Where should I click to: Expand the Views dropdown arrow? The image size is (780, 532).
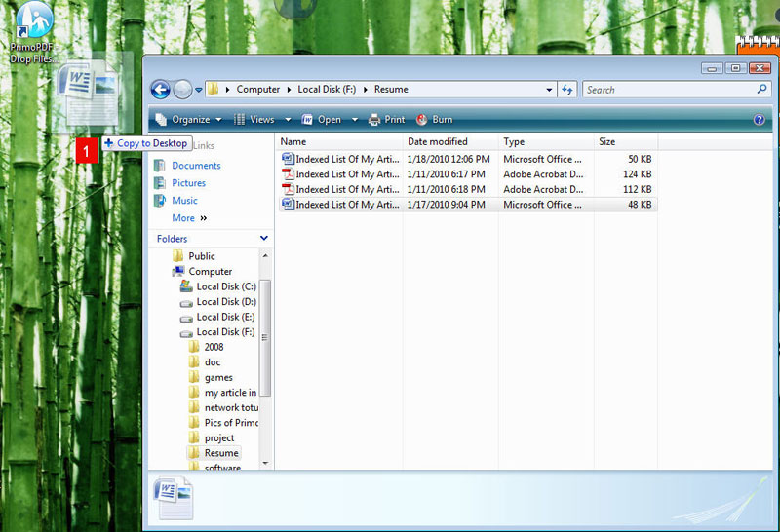pyautogui.click(x=288, y=119)
